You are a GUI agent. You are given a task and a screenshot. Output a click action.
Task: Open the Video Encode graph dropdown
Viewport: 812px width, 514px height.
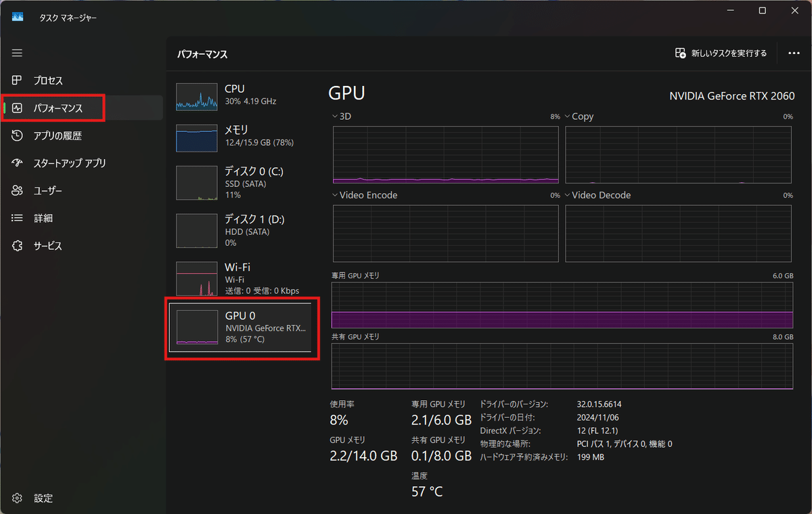point(335,195)
